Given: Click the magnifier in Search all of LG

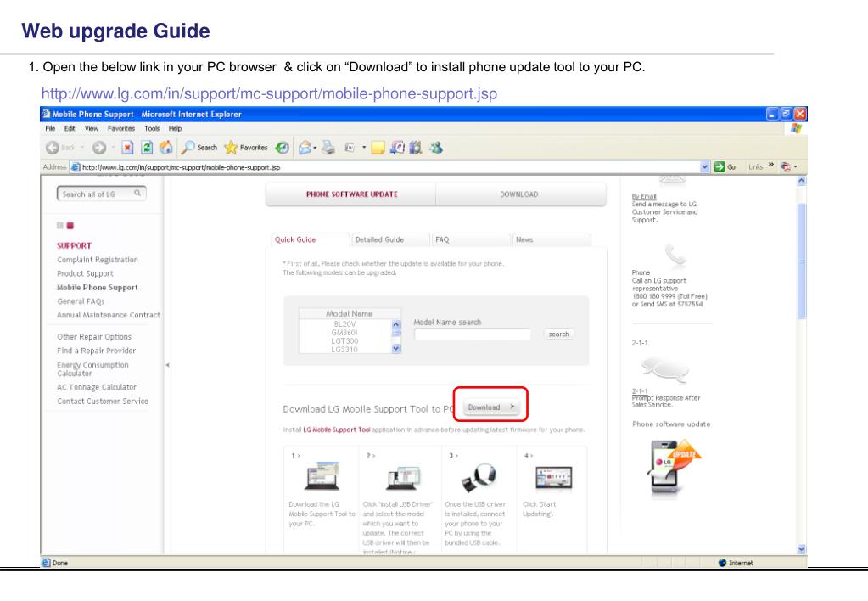Looking at the screenshot, I should coord(137,193).
